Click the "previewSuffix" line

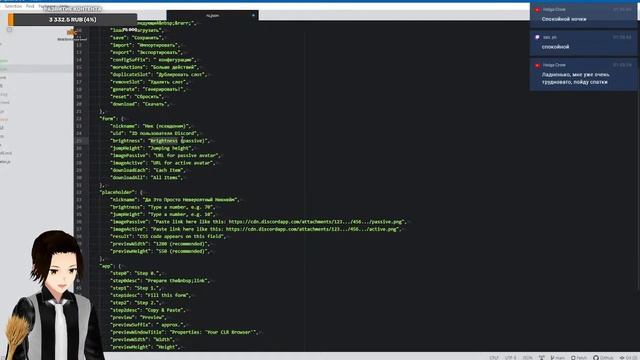pos(148,325)
